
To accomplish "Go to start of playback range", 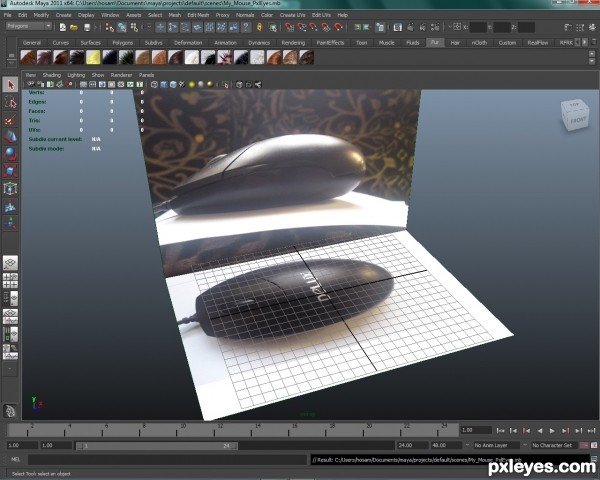I will coord(500,431).
